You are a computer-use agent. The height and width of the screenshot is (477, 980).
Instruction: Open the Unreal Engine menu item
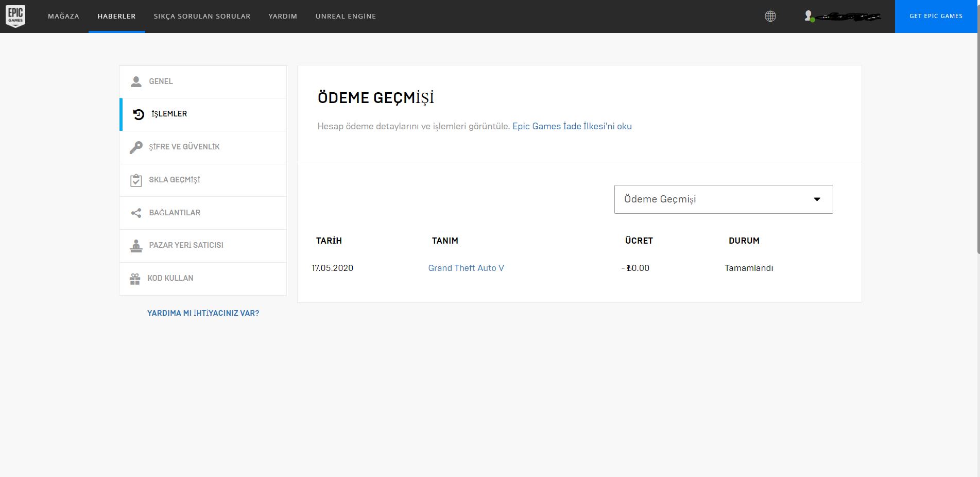(x=346, y=16)
